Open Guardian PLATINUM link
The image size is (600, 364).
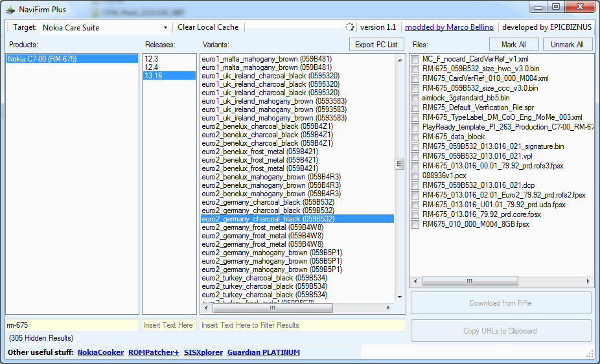pos(264,352)
